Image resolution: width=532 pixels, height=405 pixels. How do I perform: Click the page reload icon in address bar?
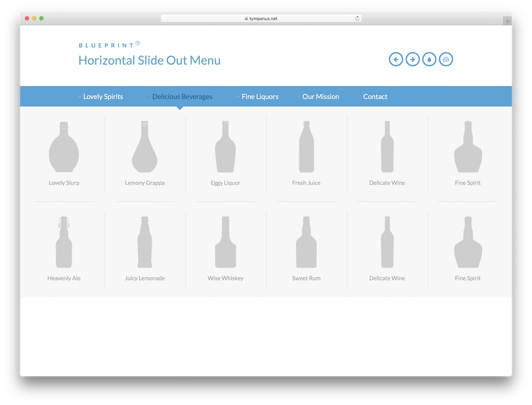tap(357, 18)
